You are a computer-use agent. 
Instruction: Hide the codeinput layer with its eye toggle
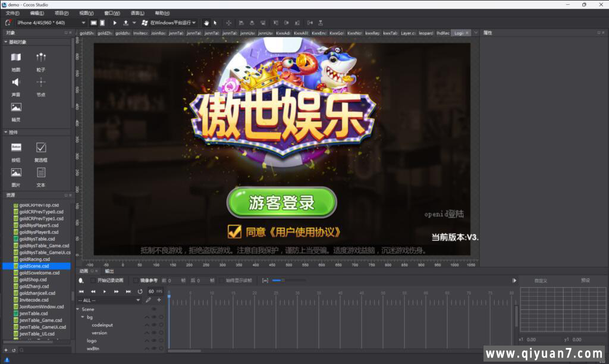pyautogui.click(x=155, y=325)
